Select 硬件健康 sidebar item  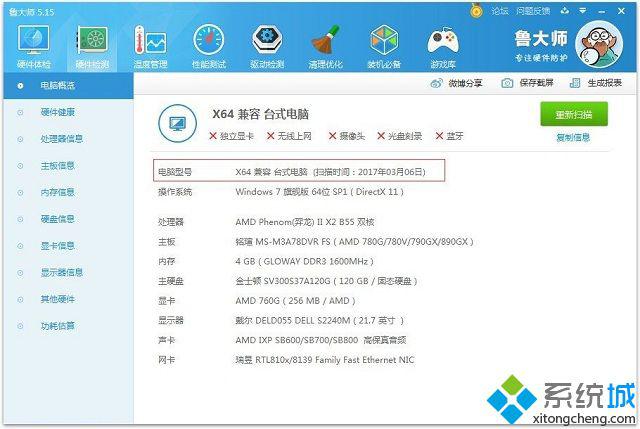58,112
